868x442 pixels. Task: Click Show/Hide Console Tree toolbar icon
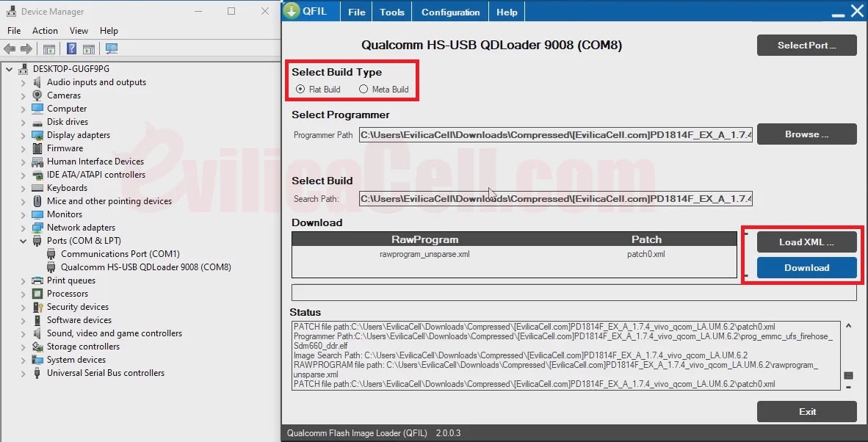[49, 49]
